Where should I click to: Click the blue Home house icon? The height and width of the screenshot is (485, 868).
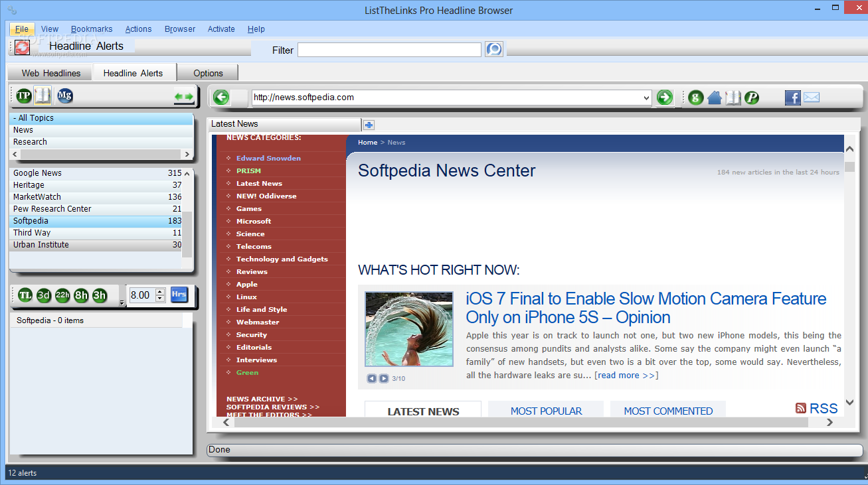coord(715,98)
